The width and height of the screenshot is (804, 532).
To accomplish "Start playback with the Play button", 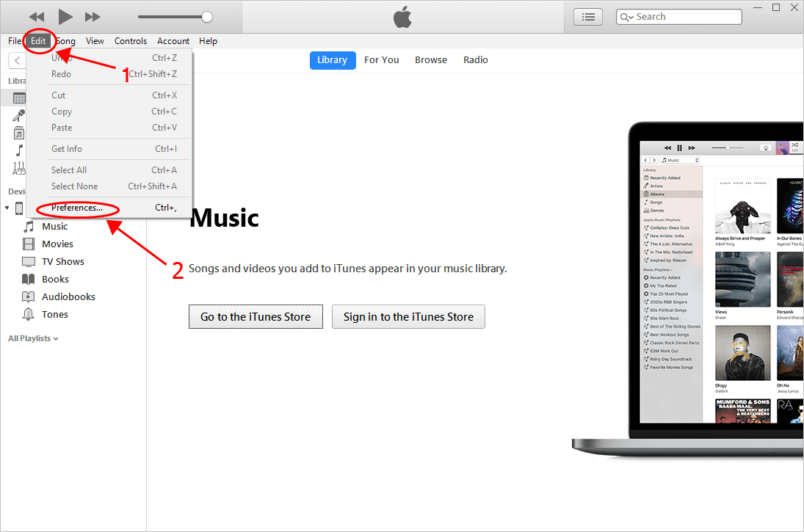I will (x=65, y=17).
